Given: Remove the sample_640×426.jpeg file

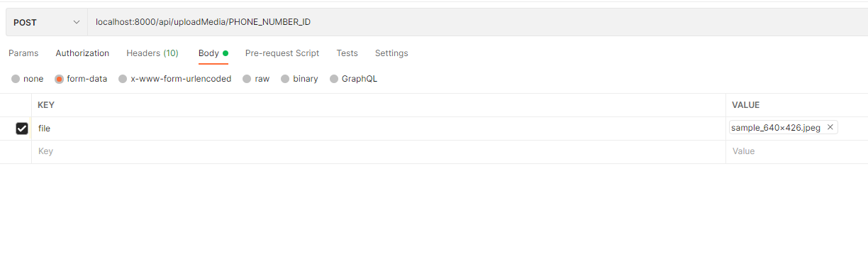Looking at the screenshot, I should (830, 127).
